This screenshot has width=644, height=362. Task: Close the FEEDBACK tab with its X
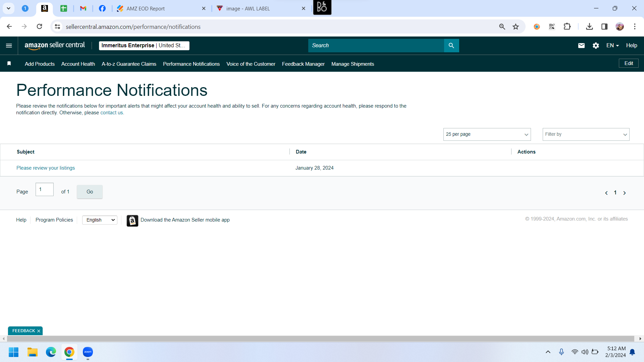(39, 331)
